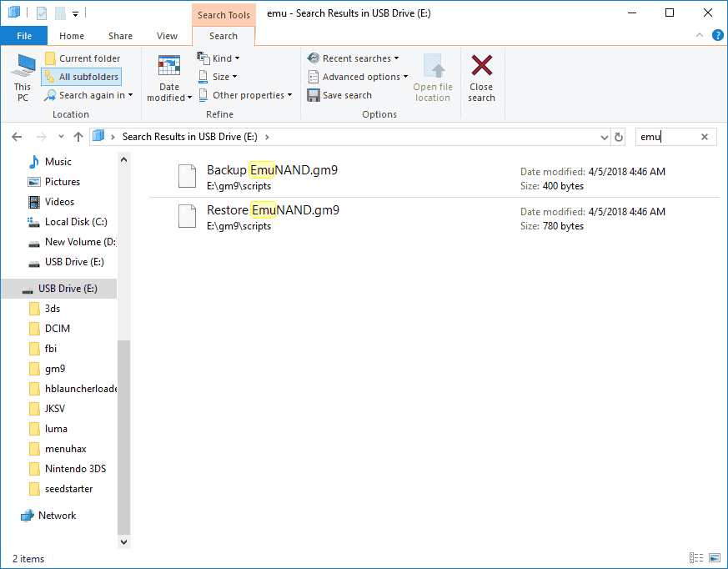
Task: Click the Forward navigation arrow
Action: [x=42, y=137]
